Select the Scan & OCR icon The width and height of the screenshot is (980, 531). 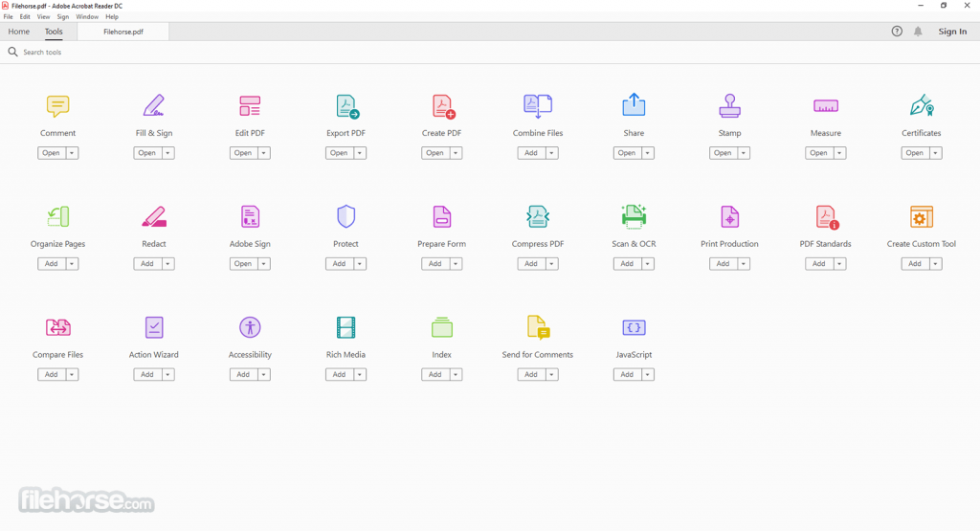coord(634,216)
